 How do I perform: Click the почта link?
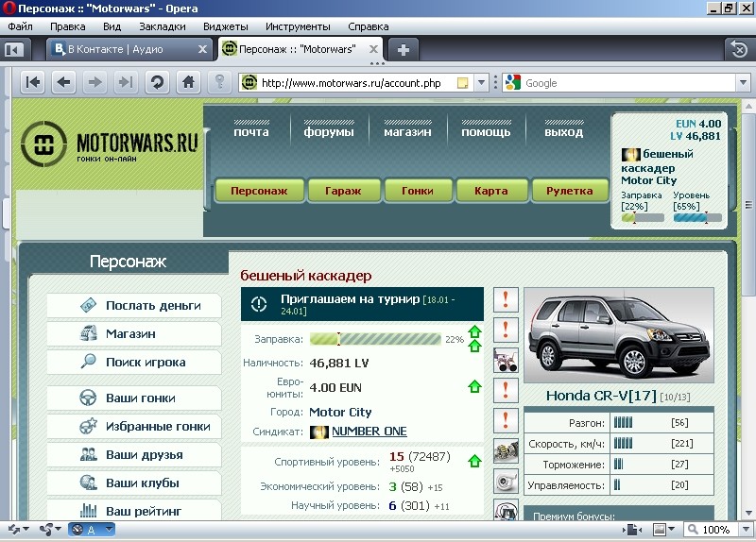pyautogui.click(x=251, y=131)
